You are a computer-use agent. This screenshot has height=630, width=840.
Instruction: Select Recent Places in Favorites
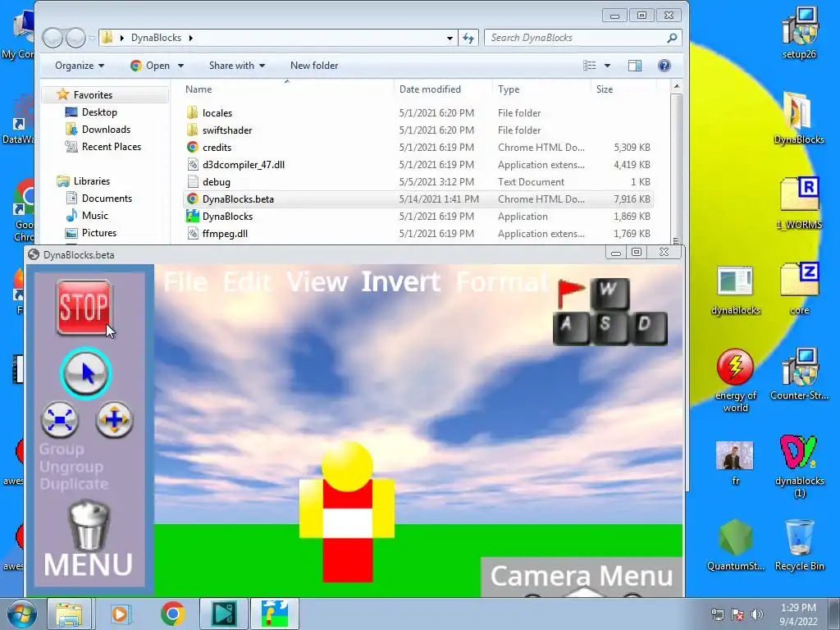coord(111,146)
